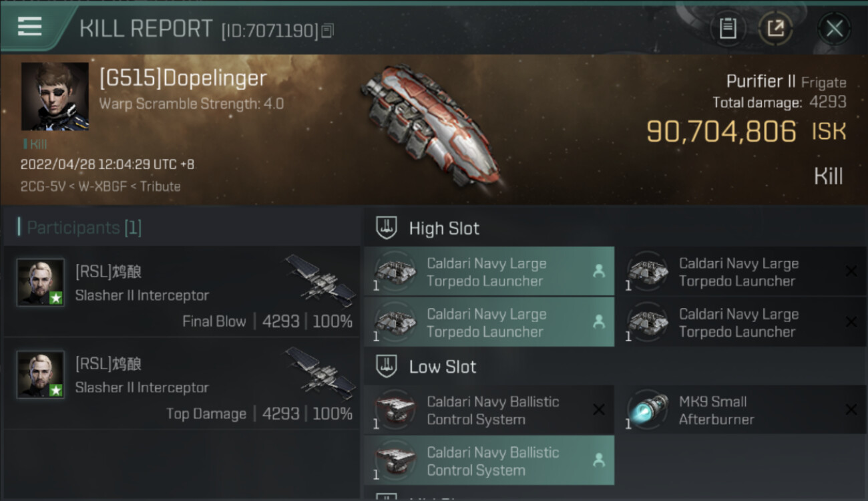Select the Purifier II ship image
This screenshot has height=501, width=868.
click(x=431, y=124)
